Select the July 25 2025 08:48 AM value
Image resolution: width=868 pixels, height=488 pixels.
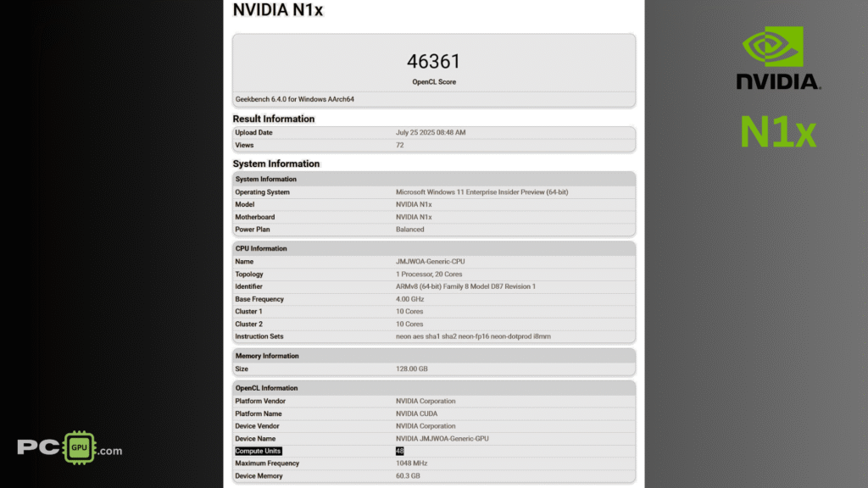pos(431,133)
